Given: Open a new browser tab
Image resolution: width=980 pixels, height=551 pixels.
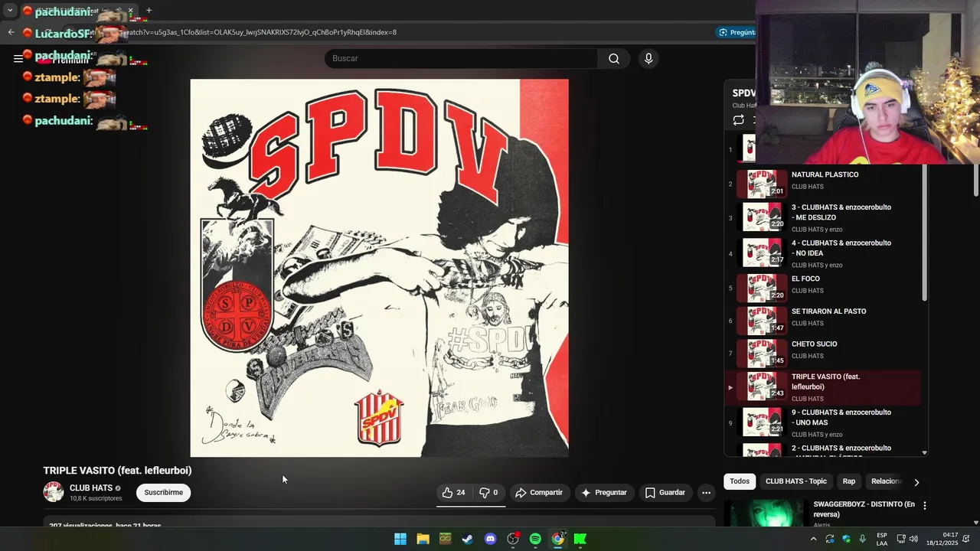Looking at the screenshot, I should (149, 11).
